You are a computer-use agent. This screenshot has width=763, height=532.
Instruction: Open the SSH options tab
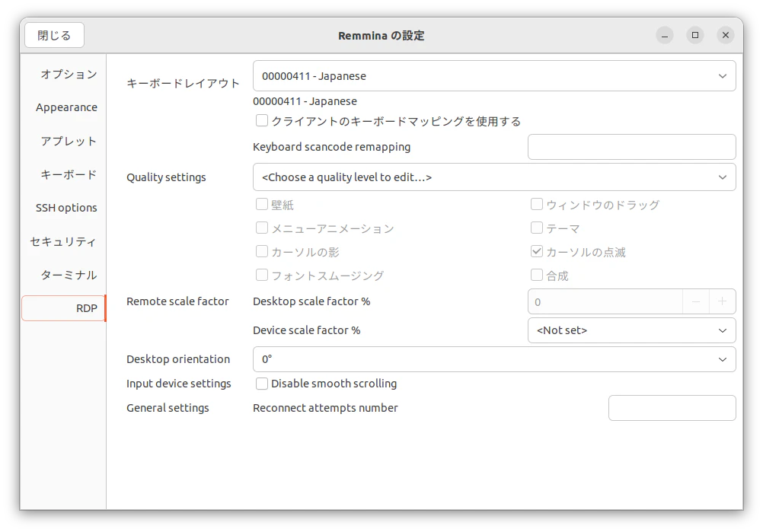tap(64, 208)
